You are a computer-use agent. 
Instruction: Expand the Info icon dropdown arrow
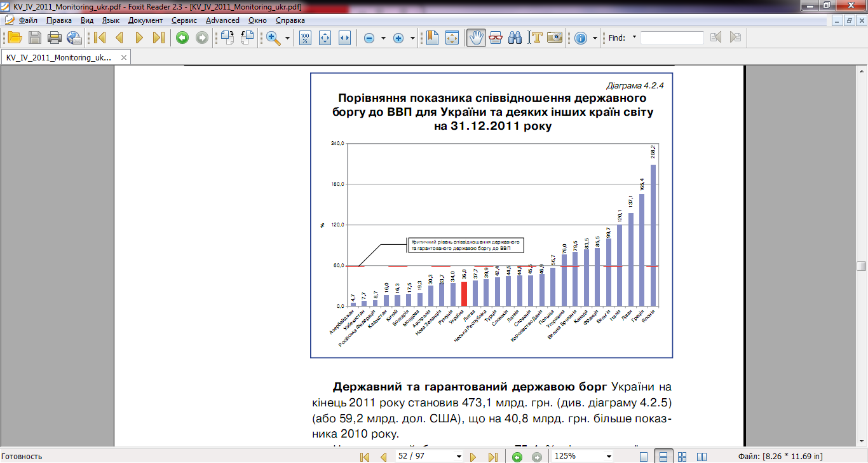(x=595, y=38)
